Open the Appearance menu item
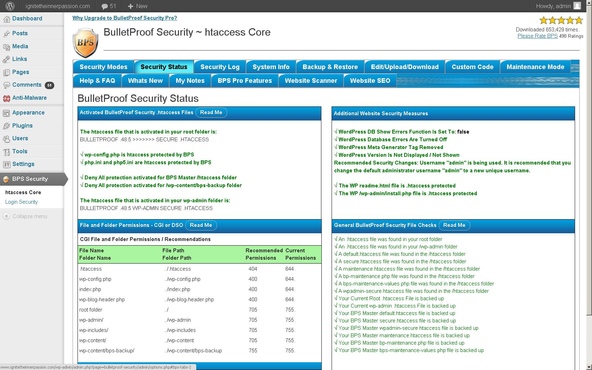 [28, 113]
